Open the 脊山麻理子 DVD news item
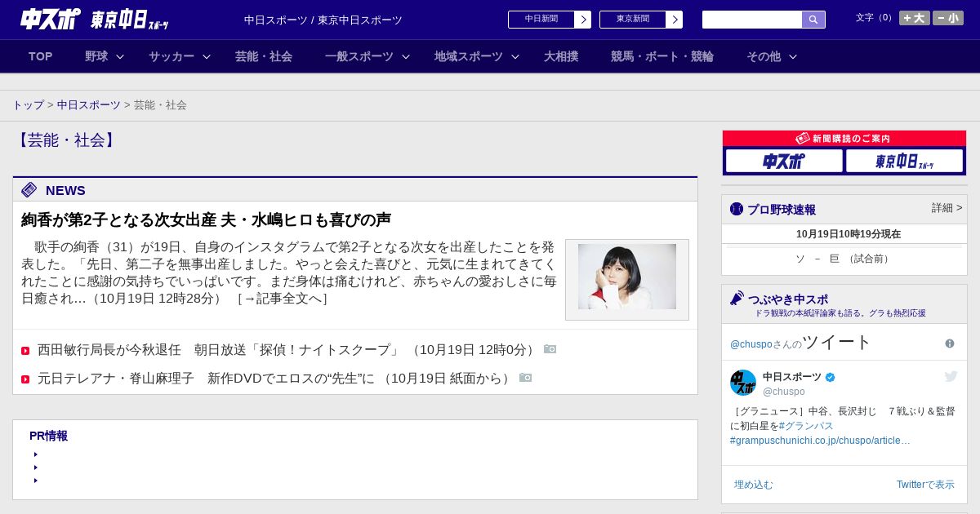 275,379
